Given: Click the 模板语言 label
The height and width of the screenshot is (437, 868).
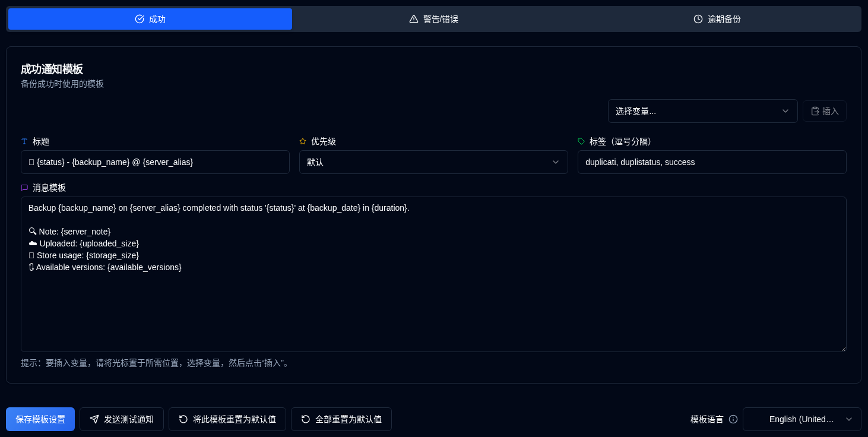Looking at the screenshot, I should pyautogui.click(x=707, y=419).
